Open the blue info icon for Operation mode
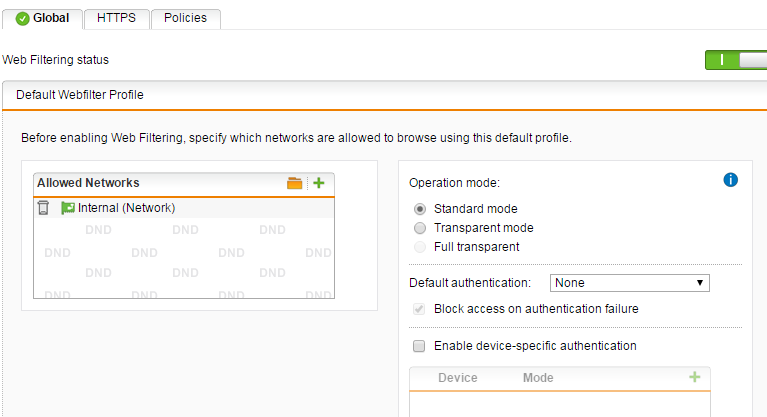Image resolution: width=767 pixels, height=417 pixels. tap(730, 180)
